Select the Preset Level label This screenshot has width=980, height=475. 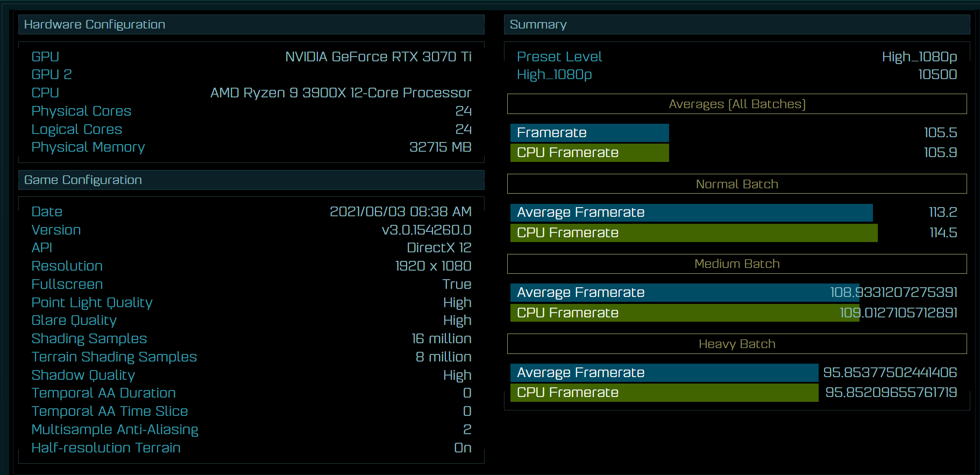click(559, 57)
